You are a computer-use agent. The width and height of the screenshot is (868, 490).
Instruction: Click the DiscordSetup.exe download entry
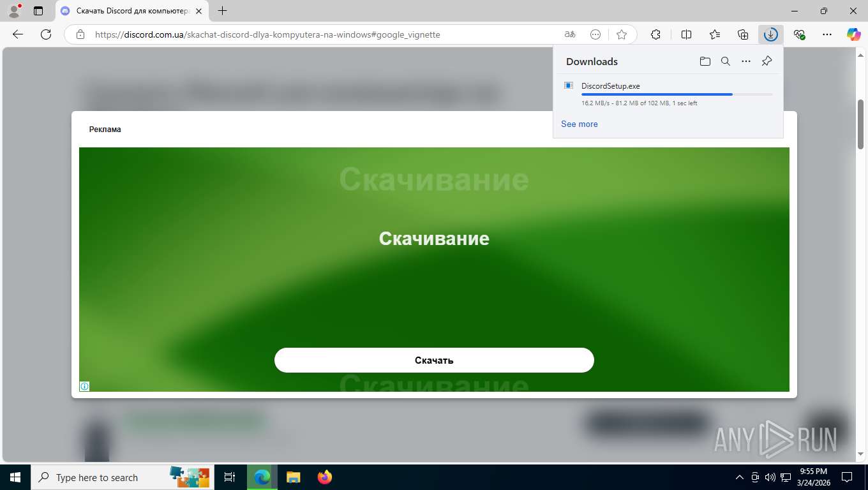[x=668, y=93]
